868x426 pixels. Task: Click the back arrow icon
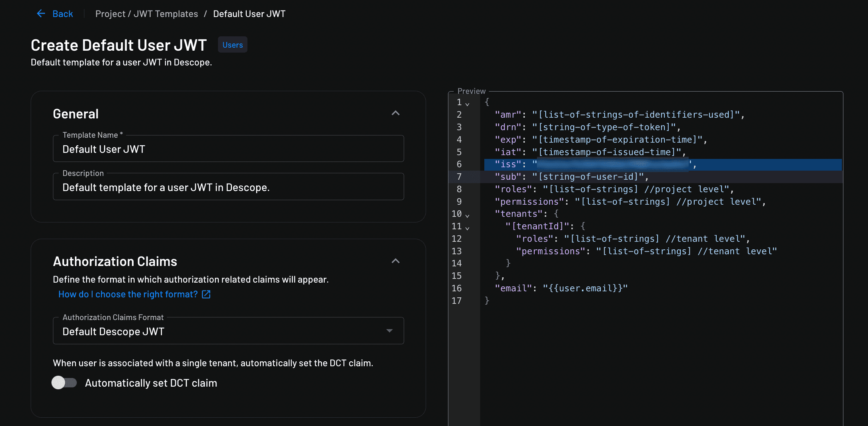(41, 14)
